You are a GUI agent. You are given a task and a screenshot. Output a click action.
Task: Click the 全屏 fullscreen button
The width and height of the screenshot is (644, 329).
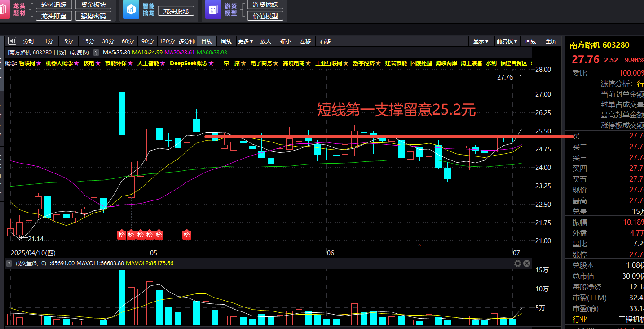[x=551, y=41]
